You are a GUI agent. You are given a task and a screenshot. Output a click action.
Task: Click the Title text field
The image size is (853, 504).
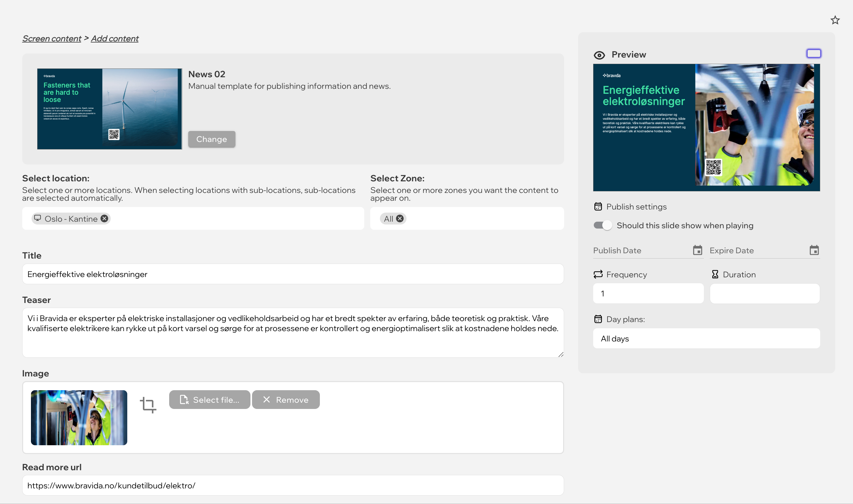(x=293, y=274)
